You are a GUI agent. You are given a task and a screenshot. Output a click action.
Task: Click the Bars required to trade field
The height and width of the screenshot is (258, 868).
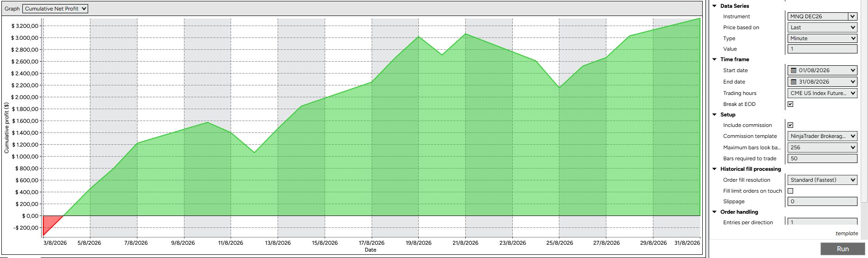click(x=822, y=158)
